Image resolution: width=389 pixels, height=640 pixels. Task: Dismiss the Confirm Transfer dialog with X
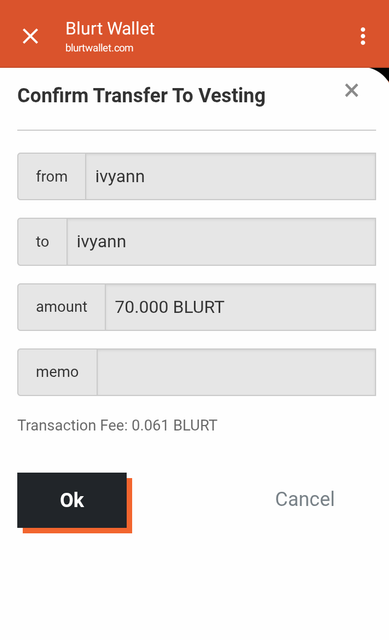pos(351,90)
